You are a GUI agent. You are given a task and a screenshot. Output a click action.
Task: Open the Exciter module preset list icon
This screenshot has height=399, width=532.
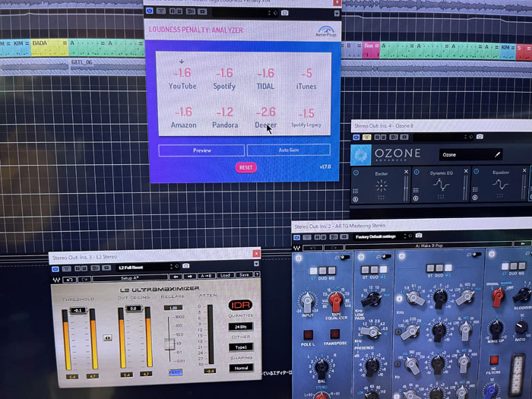(355, 191)
